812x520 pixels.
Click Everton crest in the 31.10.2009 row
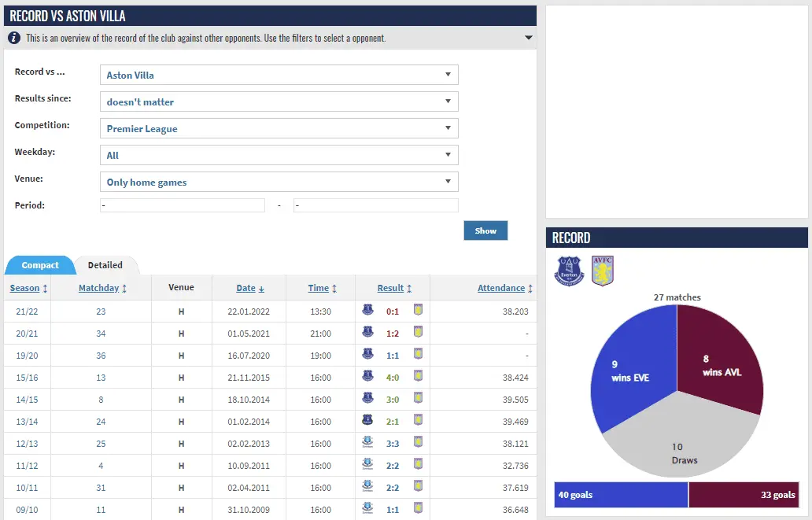coord(367,509)
